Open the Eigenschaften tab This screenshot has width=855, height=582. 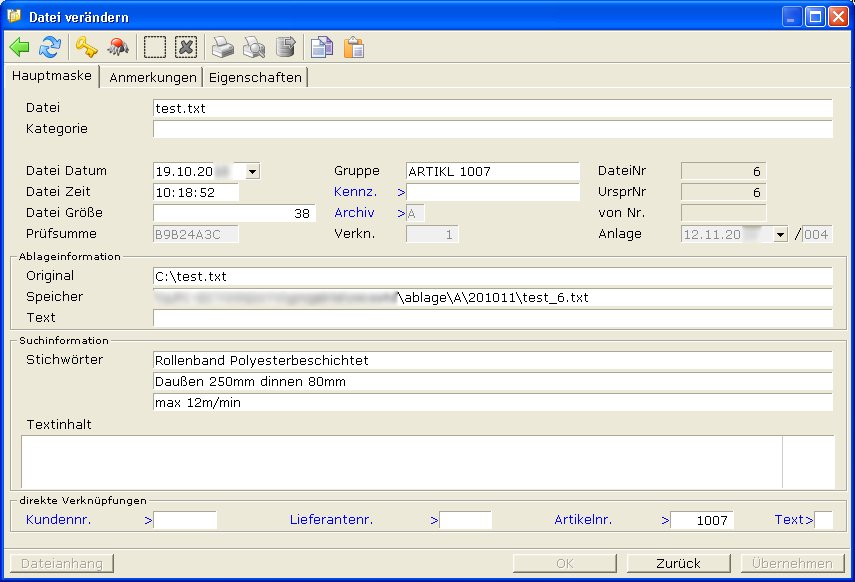(x=255, y=77)
